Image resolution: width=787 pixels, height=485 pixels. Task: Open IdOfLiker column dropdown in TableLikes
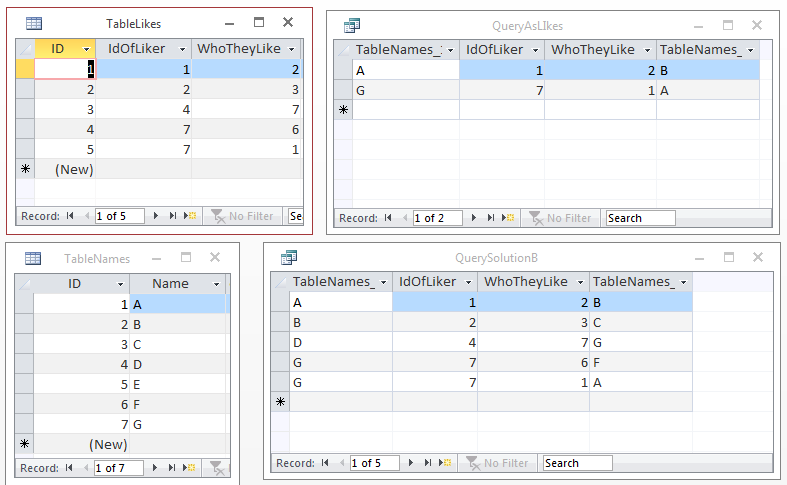182,49
